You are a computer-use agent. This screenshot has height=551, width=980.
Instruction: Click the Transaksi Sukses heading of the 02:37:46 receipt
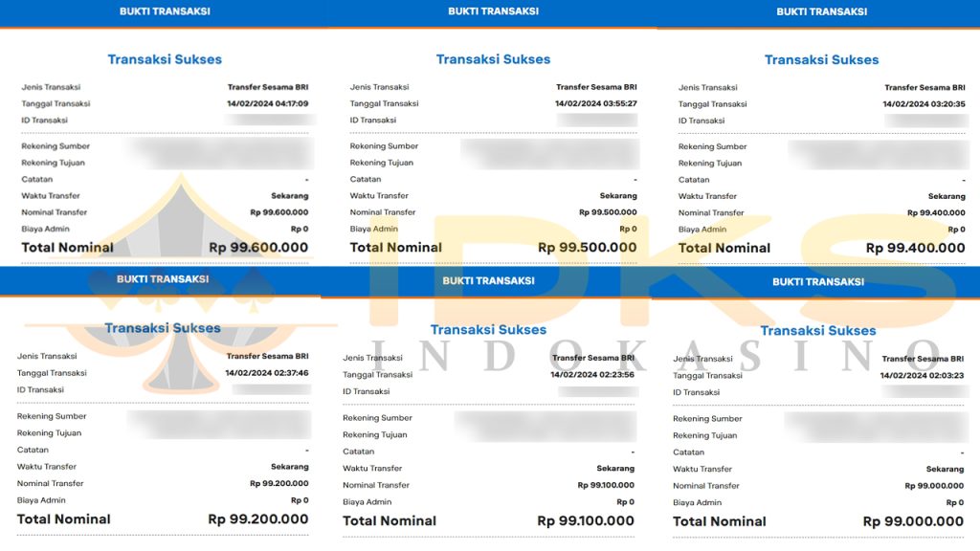tap(163, 328)
